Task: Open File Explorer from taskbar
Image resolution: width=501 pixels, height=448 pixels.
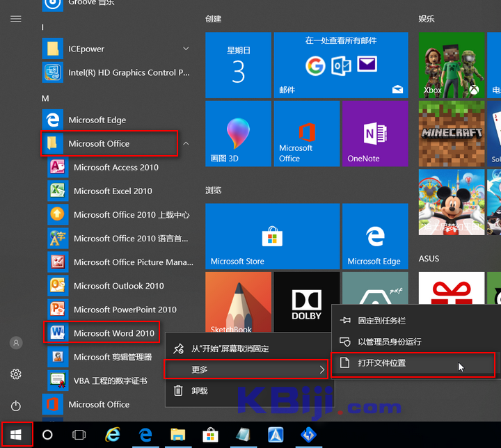Action: click(x=178, y=435)
